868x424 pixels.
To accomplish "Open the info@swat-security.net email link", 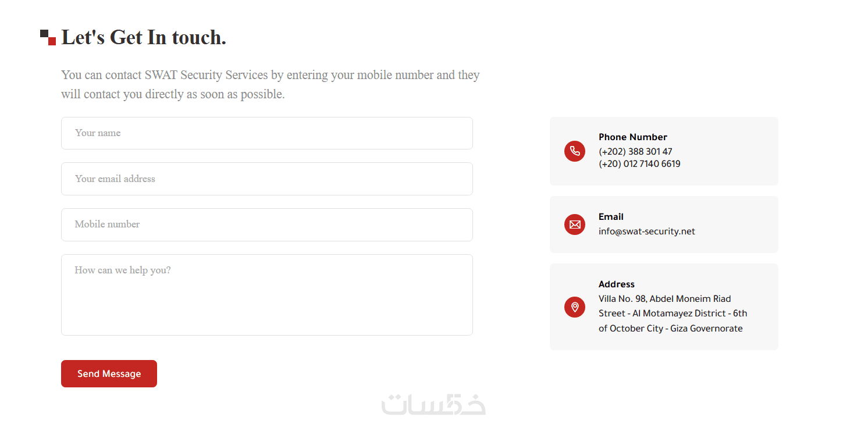I will (x=646, y=231).
